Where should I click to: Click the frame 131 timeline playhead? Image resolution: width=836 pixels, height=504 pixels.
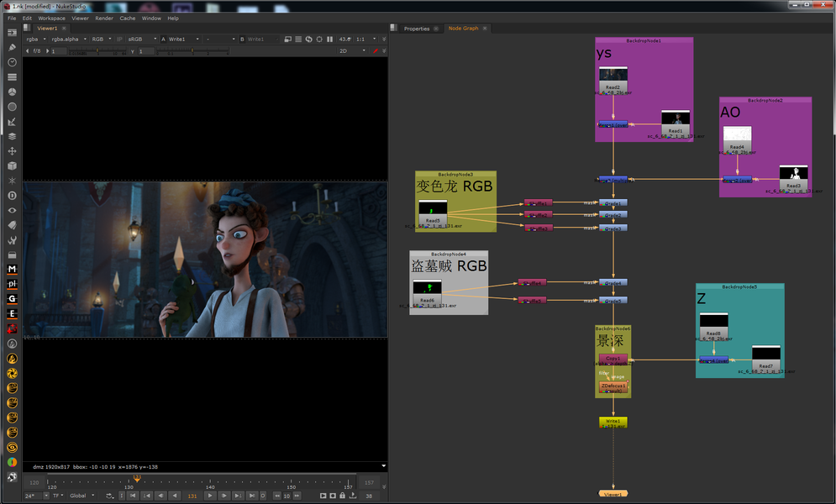point(137,479)
